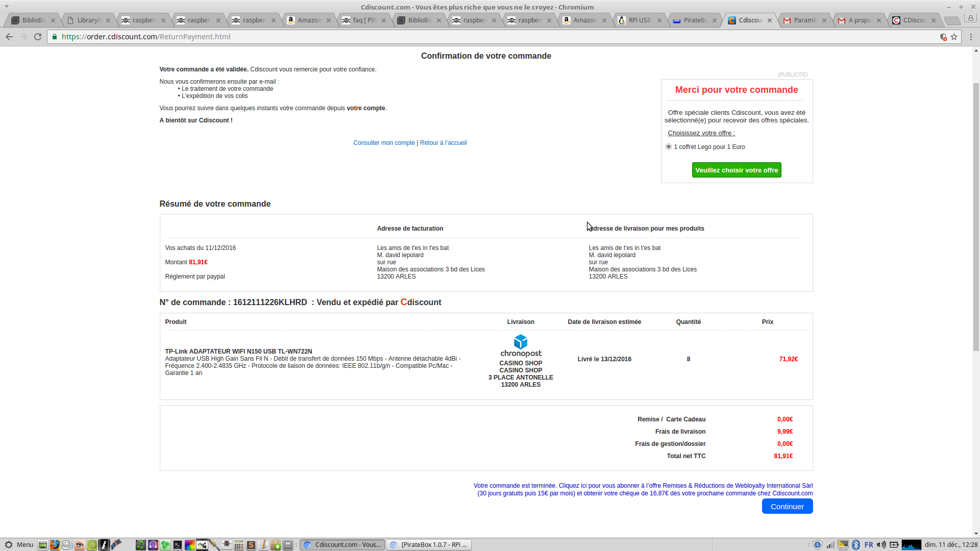Click the date and time clock applet
This screenshot has height=551, width=980.
point(951,545)
